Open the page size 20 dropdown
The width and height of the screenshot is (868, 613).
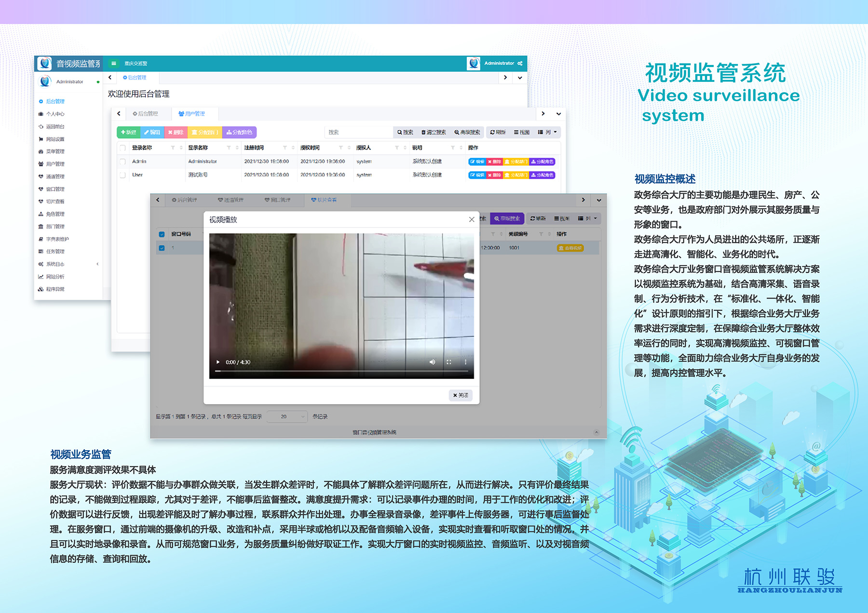coord(287,416)
